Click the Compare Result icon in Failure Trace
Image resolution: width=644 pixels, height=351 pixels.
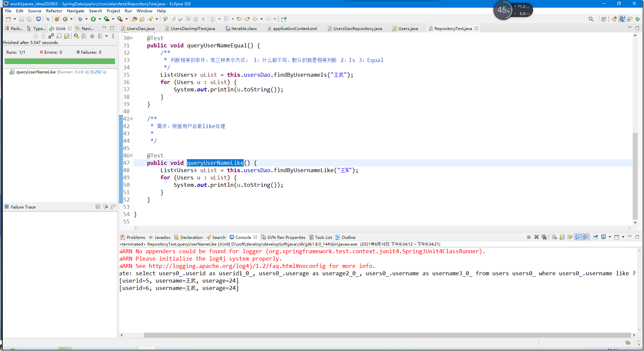pyautogui.click(x=113, y=207)
